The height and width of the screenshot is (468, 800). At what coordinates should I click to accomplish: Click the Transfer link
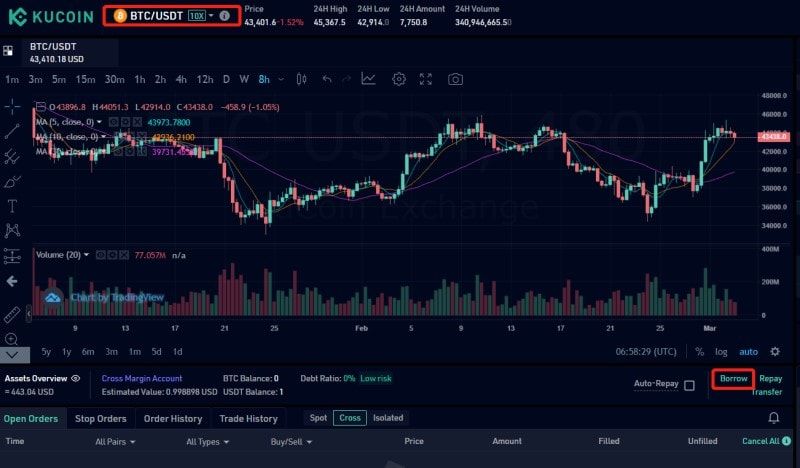pyautogui.click(x=767, y=392)
